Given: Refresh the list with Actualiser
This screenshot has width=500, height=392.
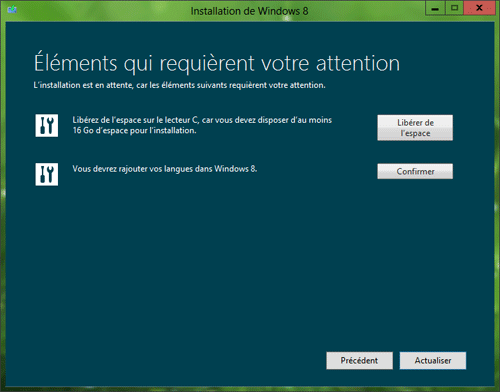Looking at the screenshot, I should click(x=433, y=360).
